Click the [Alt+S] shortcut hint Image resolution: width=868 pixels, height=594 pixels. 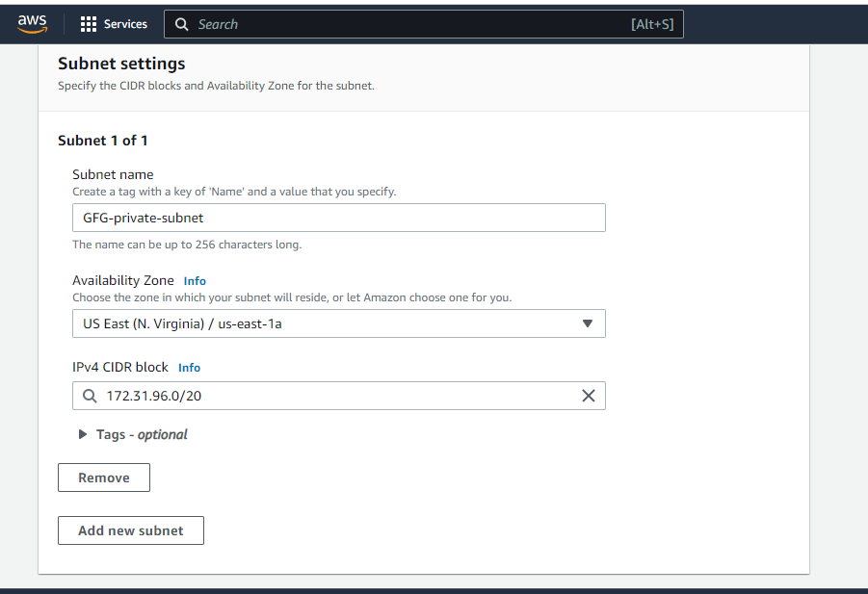click(652, 24)
